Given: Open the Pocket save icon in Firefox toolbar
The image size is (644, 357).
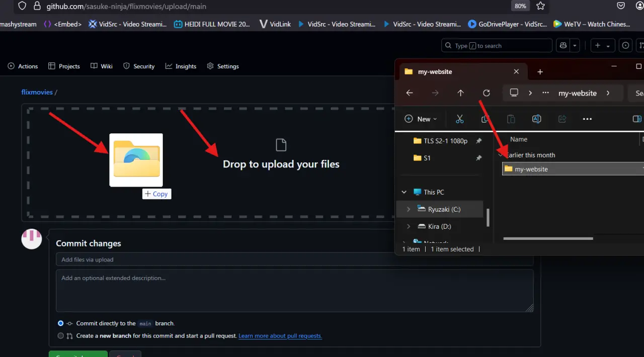Looking at the screenshot, I should (621, 6).
